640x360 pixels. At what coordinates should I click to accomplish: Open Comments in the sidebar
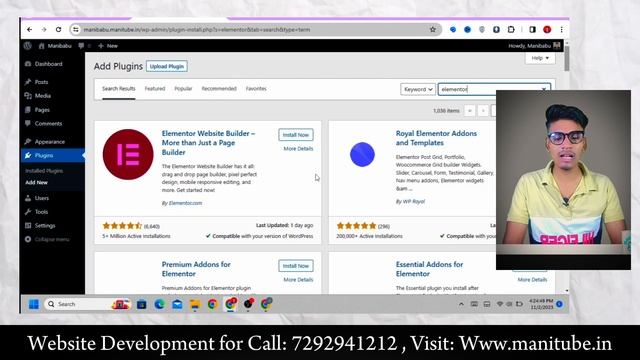pos(48,124)
